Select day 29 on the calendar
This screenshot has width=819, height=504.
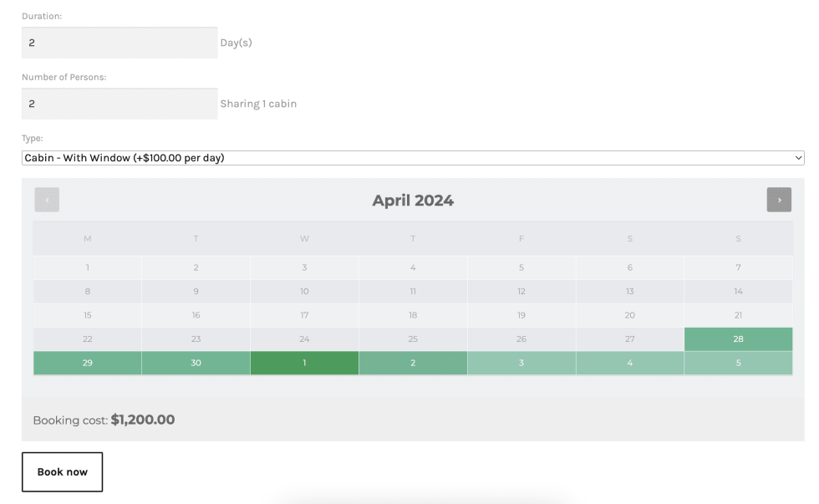[x=88, y=363]
